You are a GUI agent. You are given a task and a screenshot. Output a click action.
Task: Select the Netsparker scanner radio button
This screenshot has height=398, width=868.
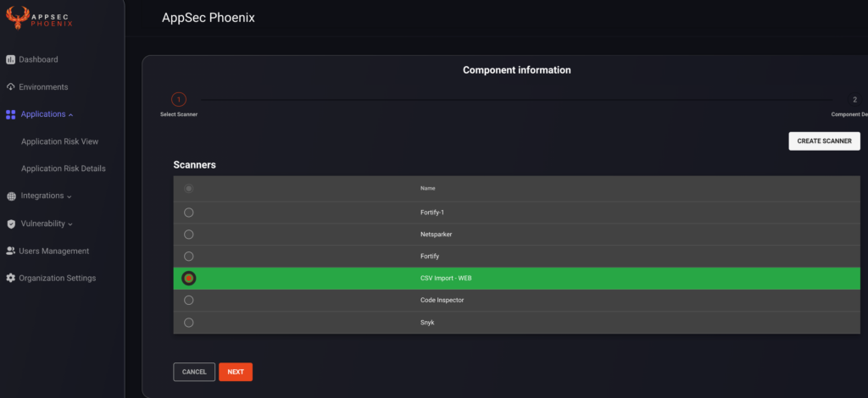click(189, 235)
